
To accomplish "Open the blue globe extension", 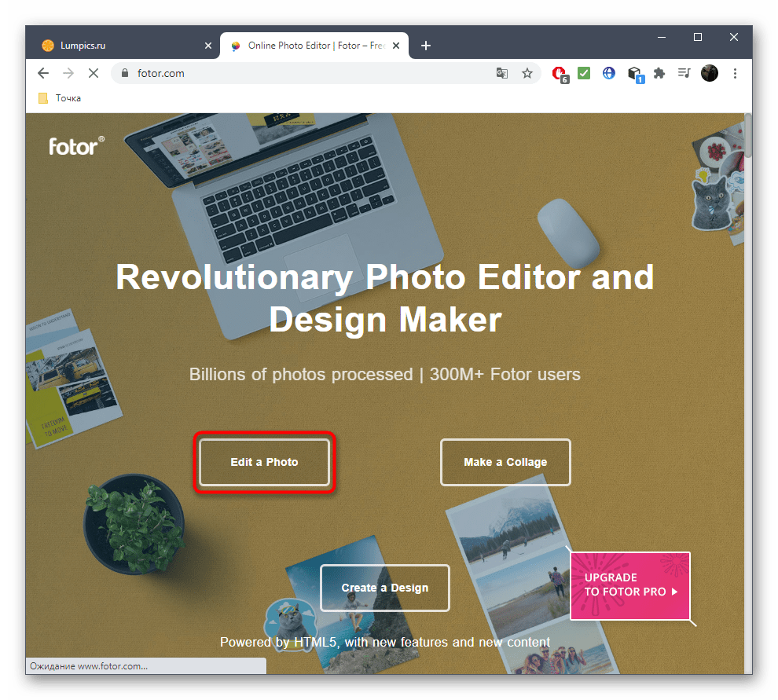I will tap(608, 73).
